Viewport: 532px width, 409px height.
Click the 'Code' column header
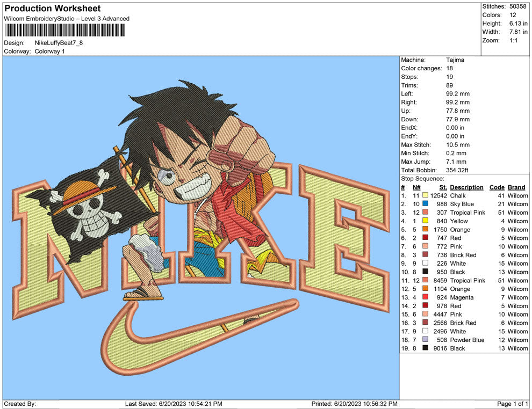497,187
